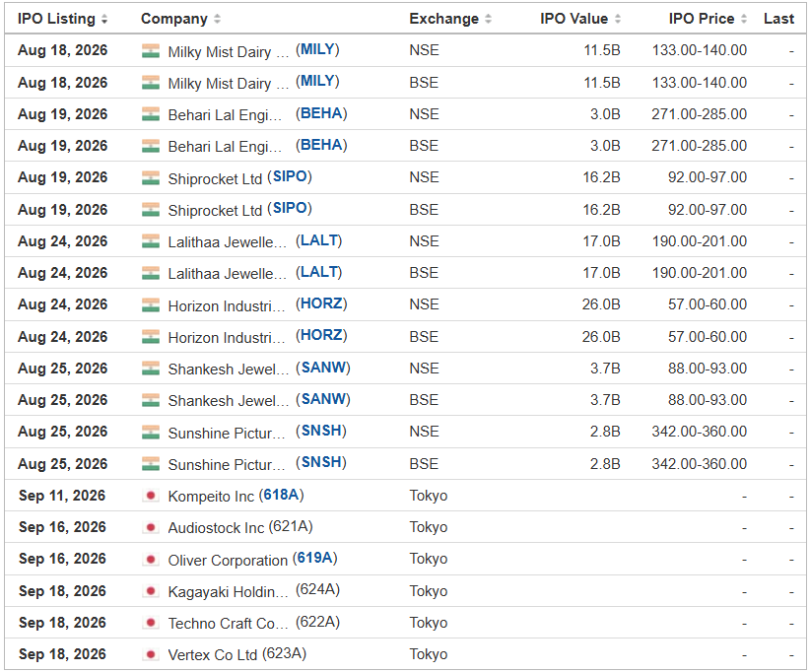
Task: Click 17.0B value in Lalithaa BSE row
Action: coord(601,273)
